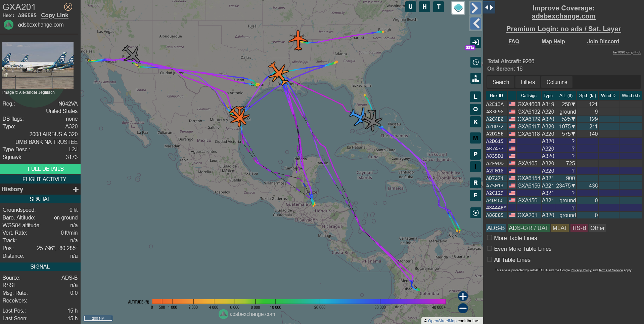Toggle the O map button
Viewport: 644px width, 324px height.
tap(475, 109)
